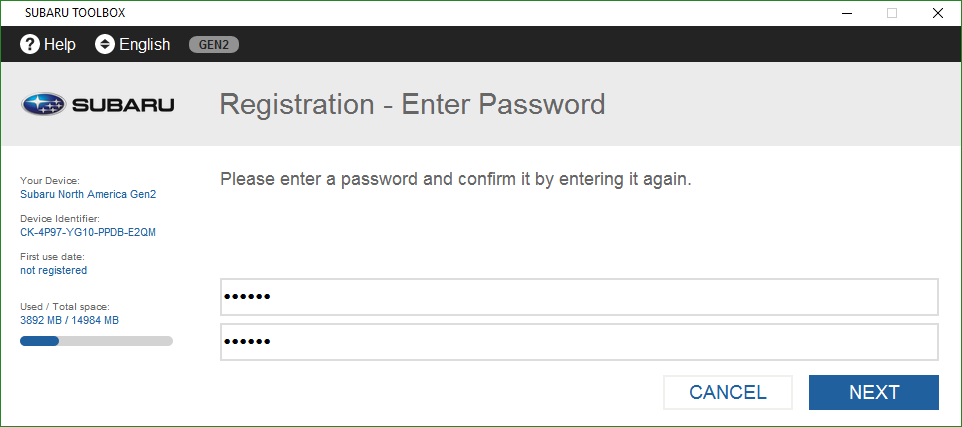Click the language selector arrows icon
Image resolution: width=962 pixels, height=427 pixels.
point(105,44)
